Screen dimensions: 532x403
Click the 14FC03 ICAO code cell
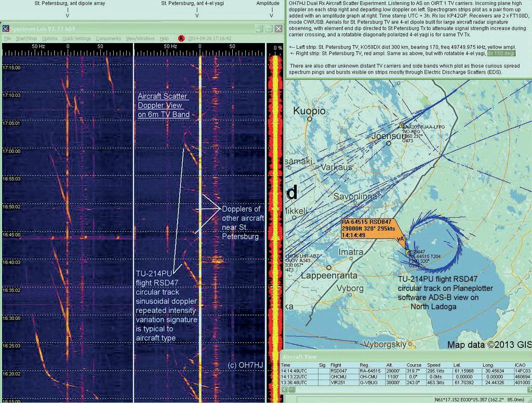pyautogui.click(x=522, y=371)
